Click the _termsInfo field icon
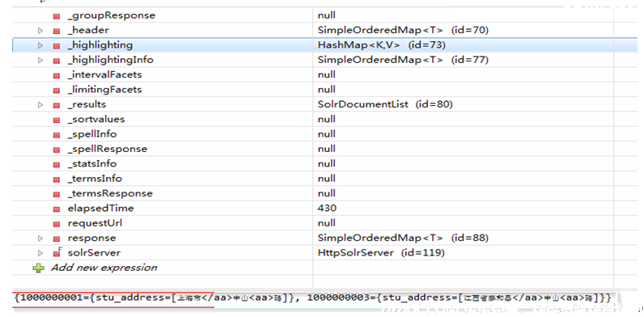The height and width of the screenshot is (317, 644). (x=57, y=179)
